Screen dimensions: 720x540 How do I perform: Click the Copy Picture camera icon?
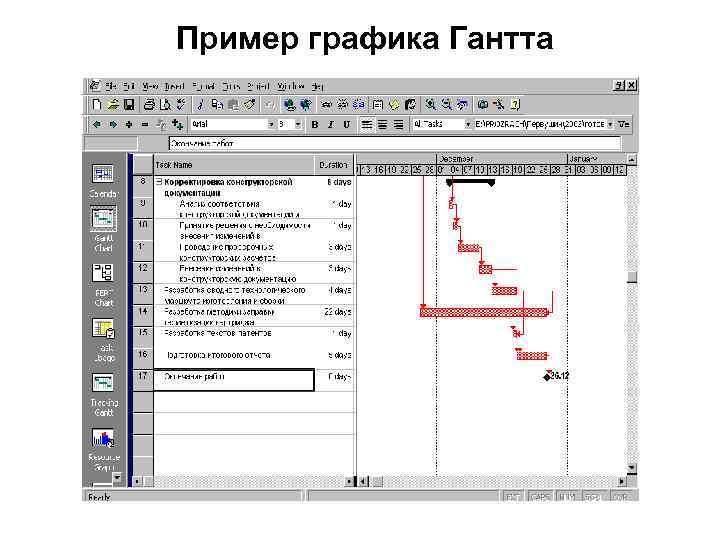[482, 105]
